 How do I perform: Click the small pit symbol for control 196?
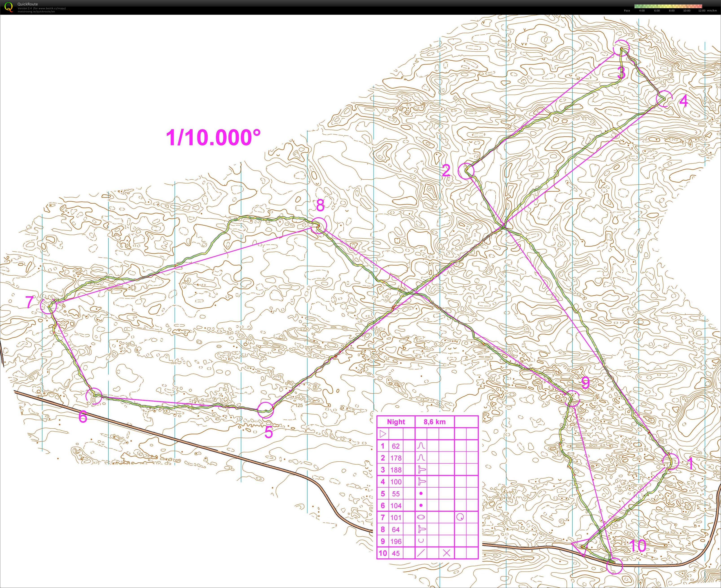pos(421,541)
